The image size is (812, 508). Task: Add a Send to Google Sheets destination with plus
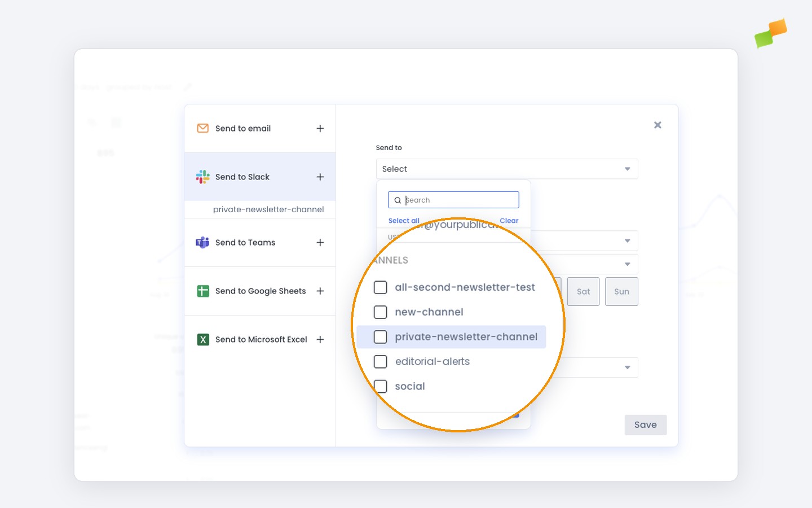320,291
